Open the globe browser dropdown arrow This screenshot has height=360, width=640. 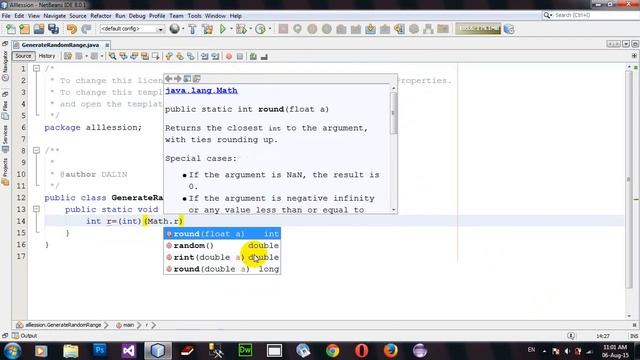click(183, 29)
